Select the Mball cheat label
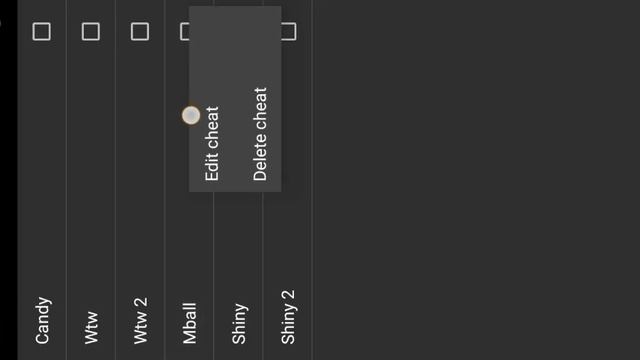The height and width of the screenshot is (360, 640). click(189, 323)
